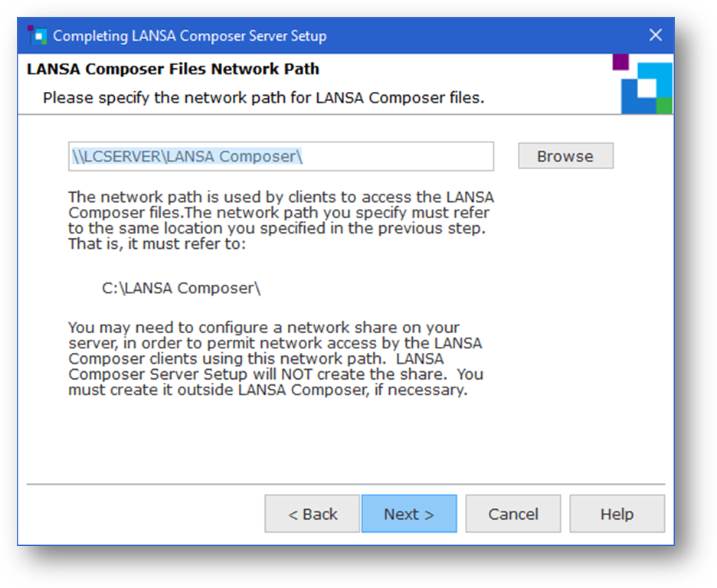Screen dimensions: 717x588
Task: Click the "C:\LANSA Composer\" location text
Action: coord(182,289)
